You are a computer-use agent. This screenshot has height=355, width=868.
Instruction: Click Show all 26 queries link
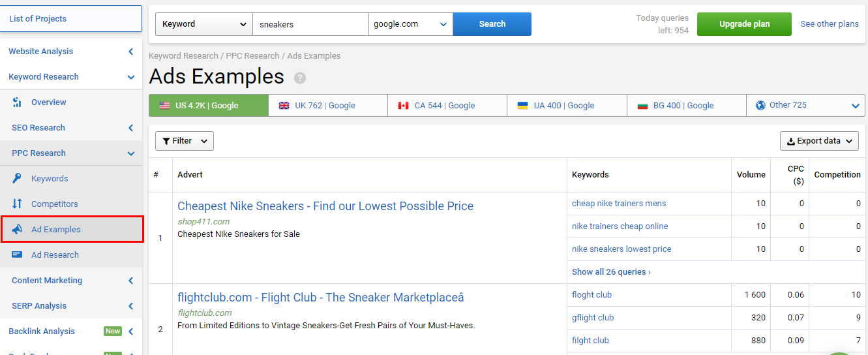tap(611, 272)
